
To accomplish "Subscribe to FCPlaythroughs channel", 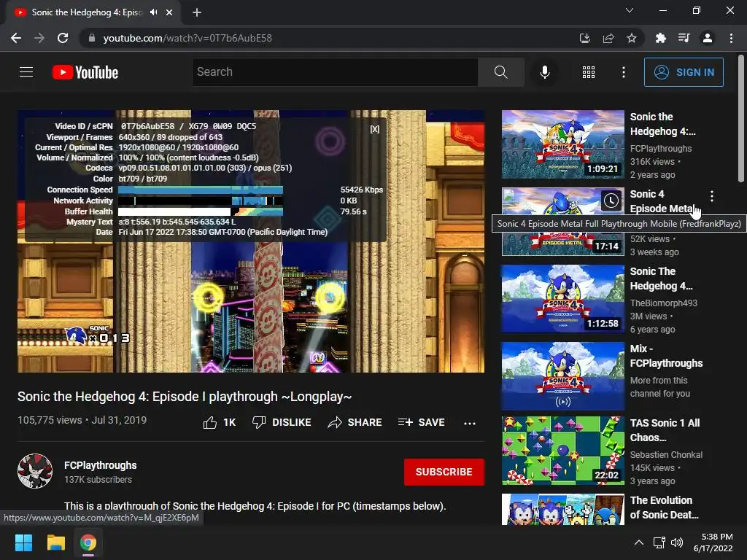I will click(444, 472).
